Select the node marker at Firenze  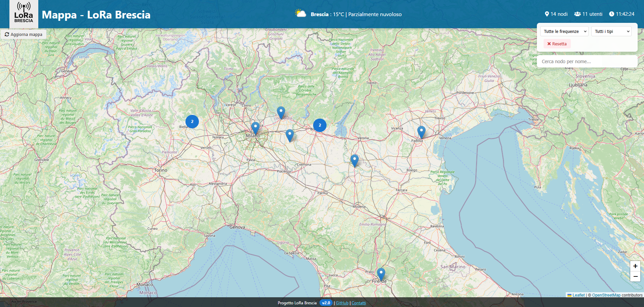pyautogui.click(x=381, y=274)
